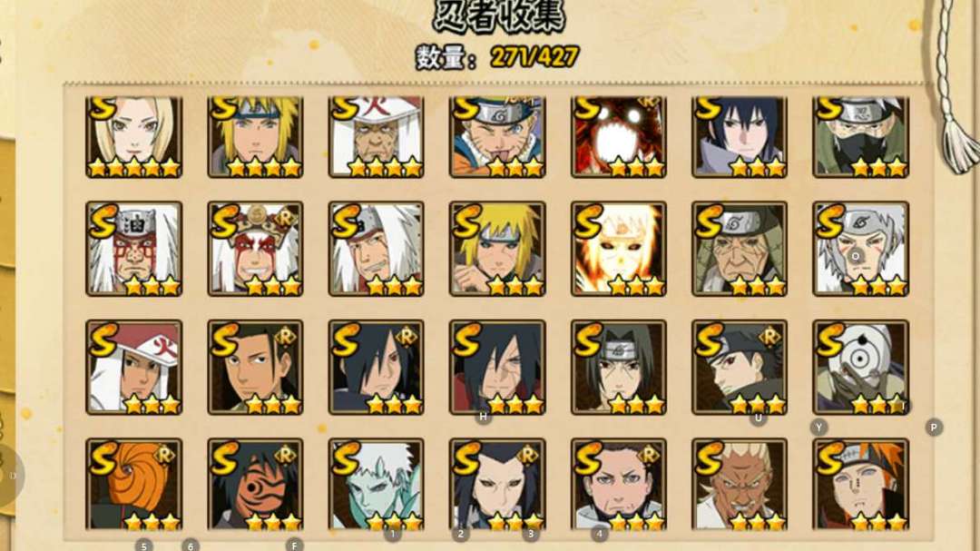Select the Naruto winking tongue-out card
This screenshot has height=551, width=980.
pyautogui.click(x=497, y=136)
